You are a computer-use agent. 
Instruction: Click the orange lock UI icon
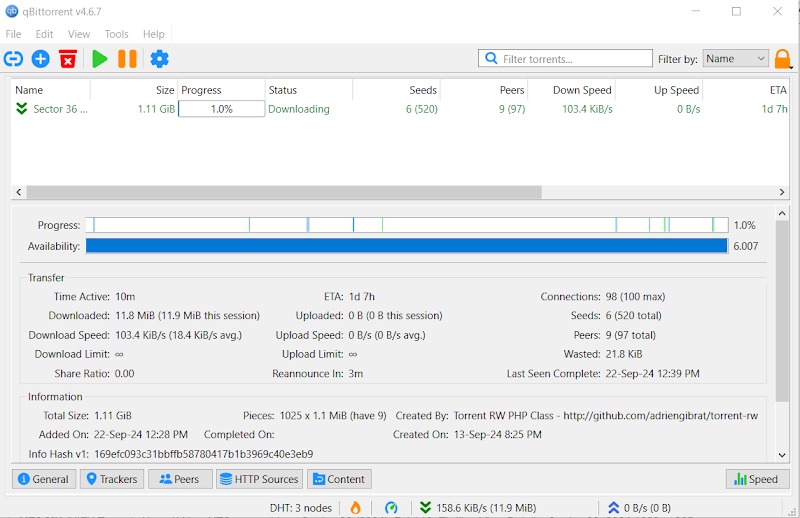(783, 59)
